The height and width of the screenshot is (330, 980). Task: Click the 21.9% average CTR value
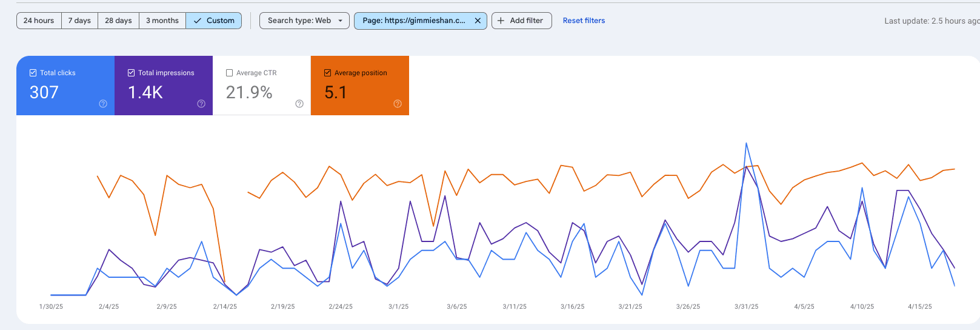(x=249, y=92)
